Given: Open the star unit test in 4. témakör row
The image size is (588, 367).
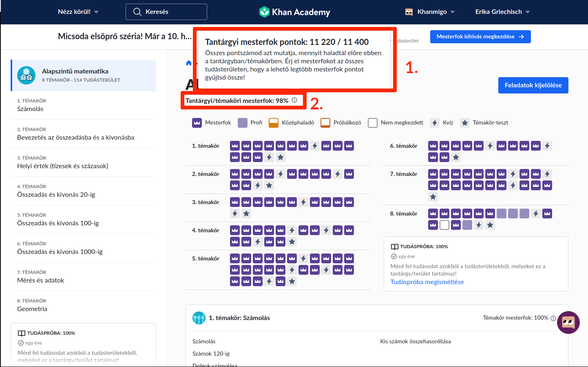Looking at the screenshot, I should (x=292, y=242).
